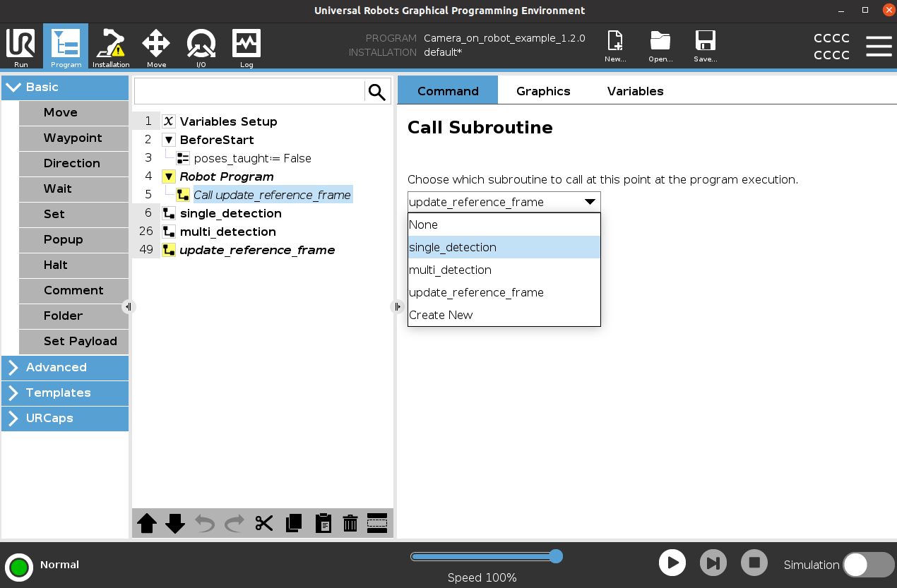Image resolution: width=897 pixels, height=588 pixels.
Task: Open the Log screen
Action: 246,47
